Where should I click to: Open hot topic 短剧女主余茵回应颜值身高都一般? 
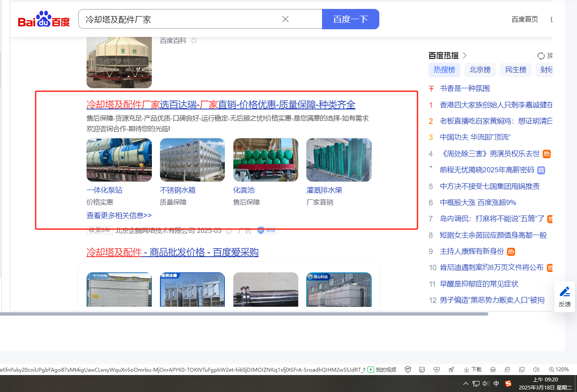coord(493,235)
